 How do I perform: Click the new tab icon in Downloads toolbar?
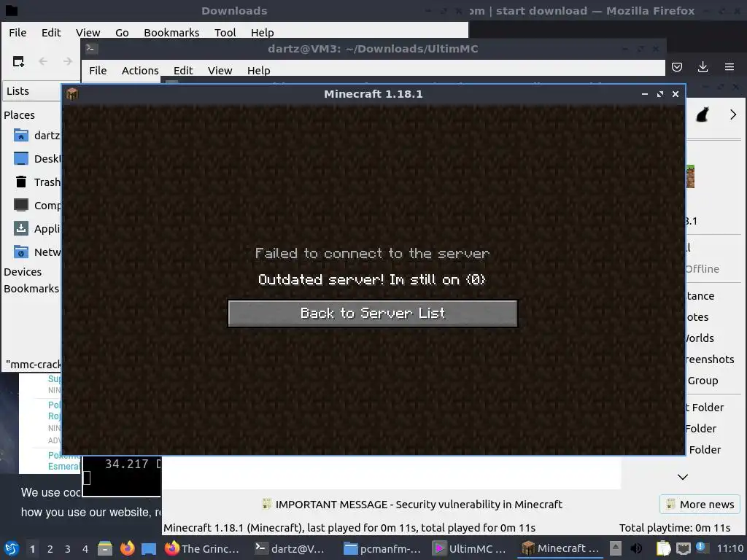point(18,61)
